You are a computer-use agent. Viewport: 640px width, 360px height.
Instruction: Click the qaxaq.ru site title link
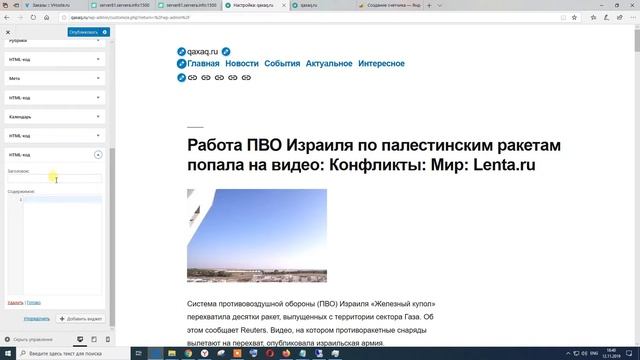click(x=202, y=52)
